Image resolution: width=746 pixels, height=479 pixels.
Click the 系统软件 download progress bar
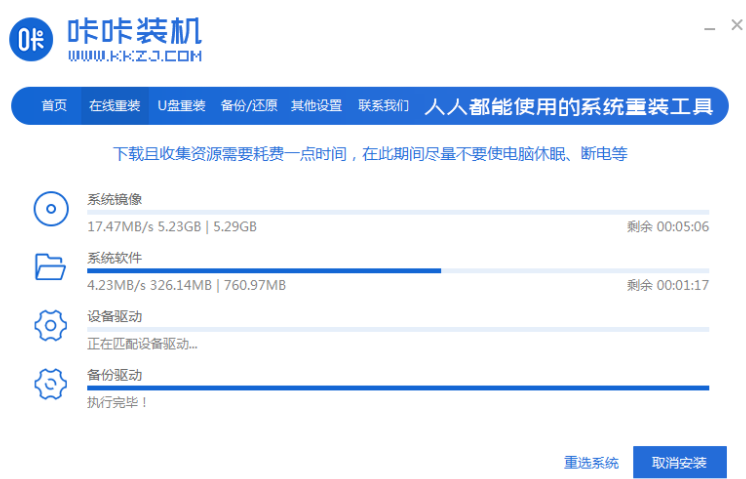point(397,270)
